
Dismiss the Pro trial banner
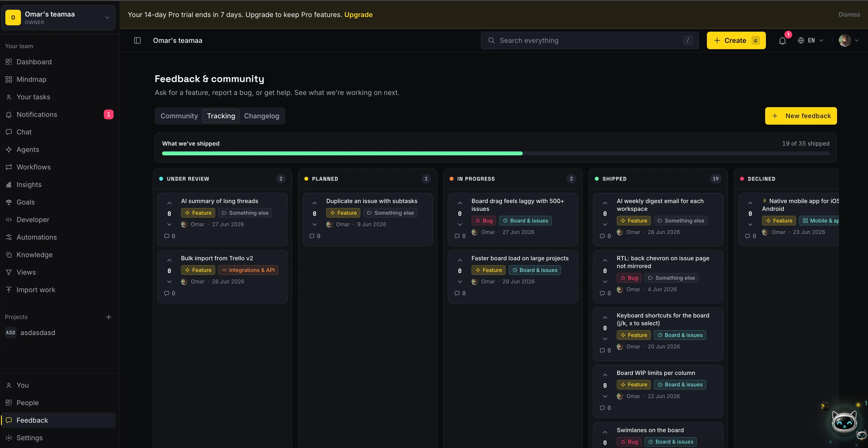[x=849, y=14]
